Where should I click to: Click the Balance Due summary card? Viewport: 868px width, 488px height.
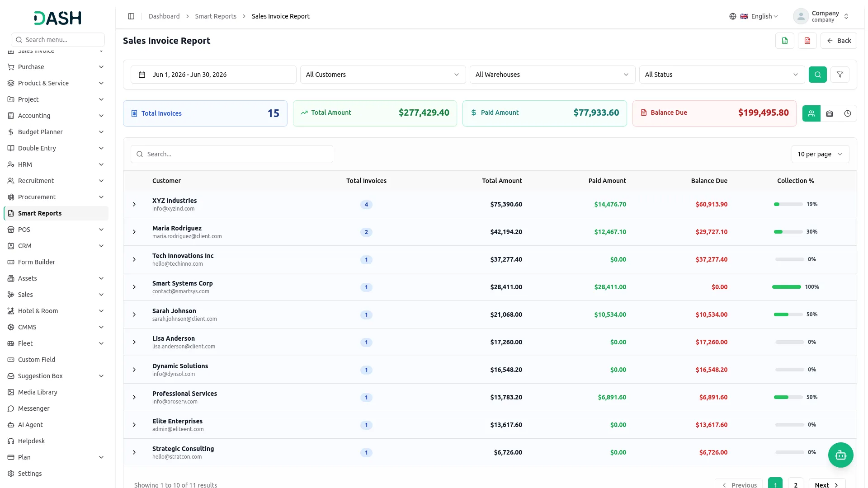click(714, 113)
